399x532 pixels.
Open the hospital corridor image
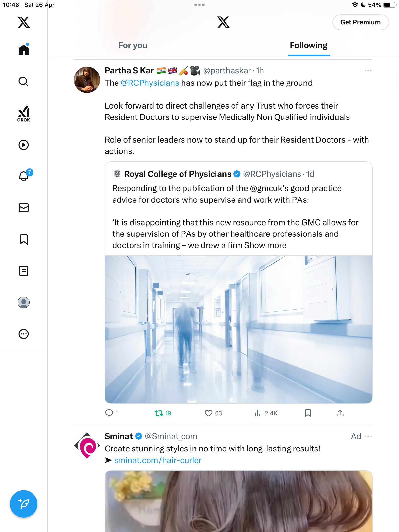[x=238, y=329]
